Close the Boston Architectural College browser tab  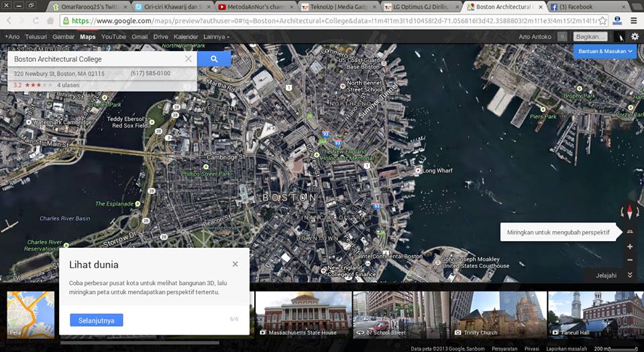tap(540, 7)
